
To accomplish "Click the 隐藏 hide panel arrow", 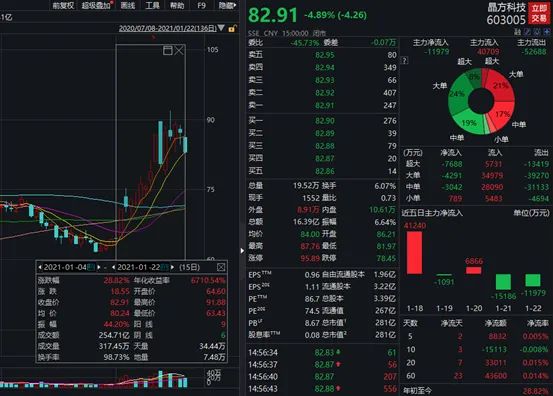I will [x=227, y=5].
